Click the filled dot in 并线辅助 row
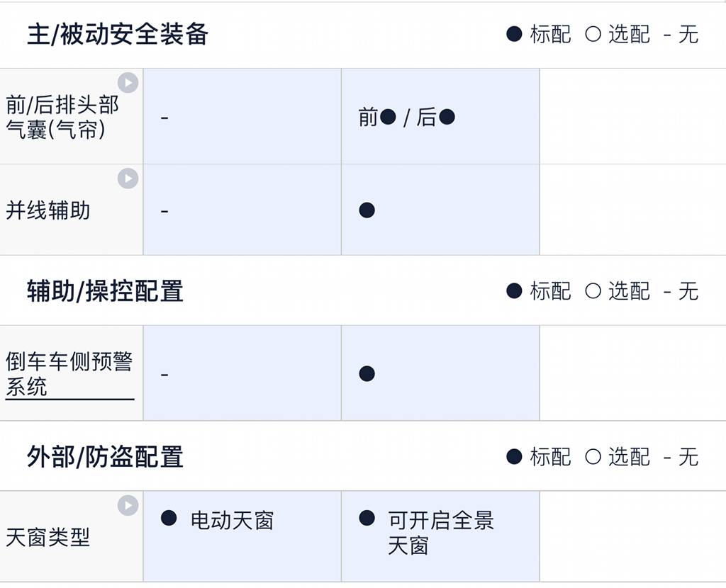This screenshot has width=726, height=588. click(x=367, y=210)
